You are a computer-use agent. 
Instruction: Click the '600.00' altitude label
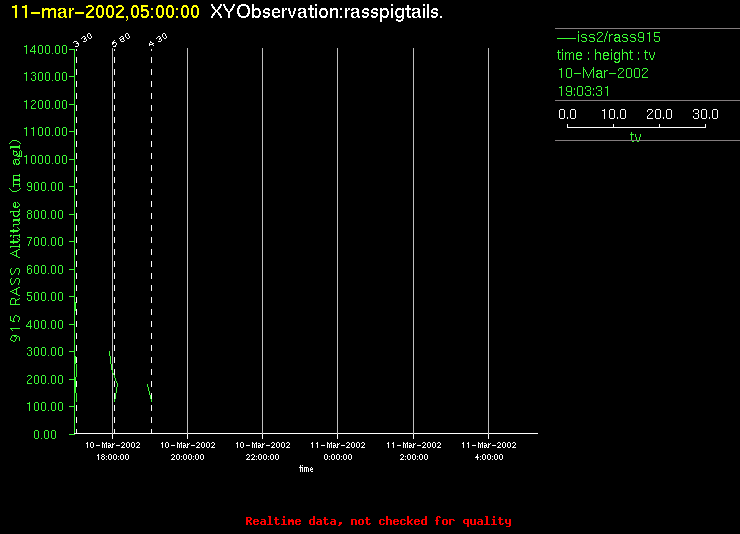click(45, 269)
